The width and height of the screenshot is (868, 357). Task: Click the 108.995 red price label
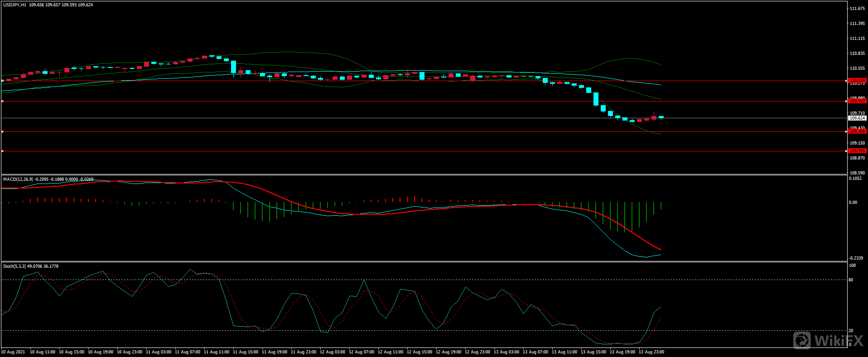[857, 151]
